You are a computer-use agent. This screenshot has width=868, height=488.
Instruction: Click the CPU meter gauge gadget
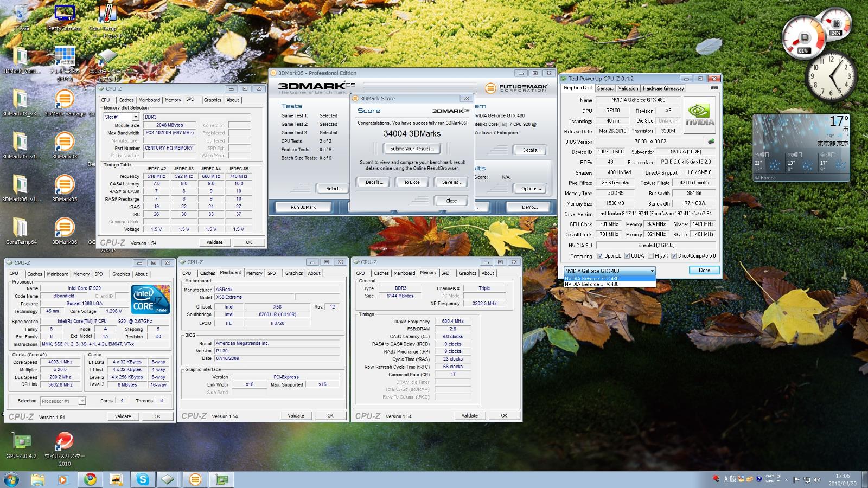pyautogui.click(x=805, y=38)
